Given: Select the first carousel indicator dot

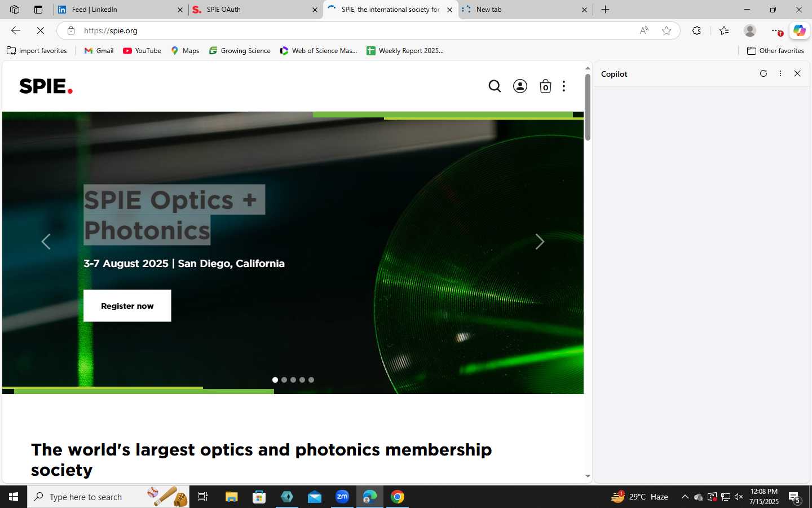Looking at the screenshot, I should pos(275,380).
